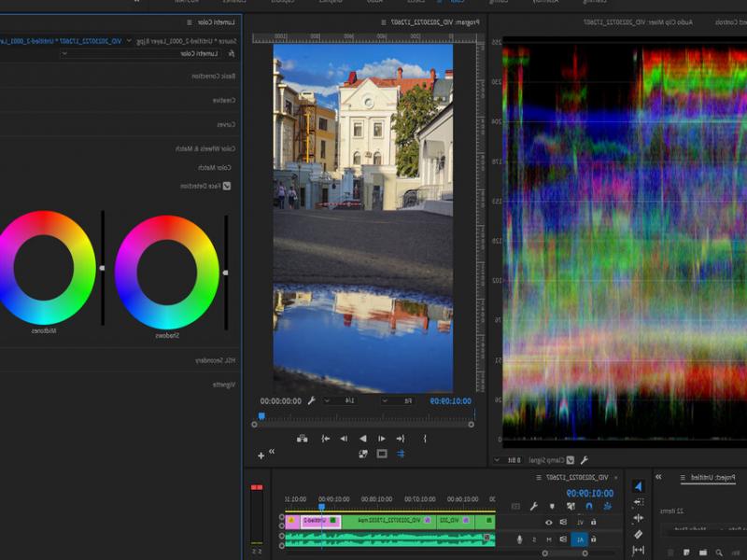Screen dimensions: 747x560
Task: Open the Basic Correction section
Action: (214, 76)
